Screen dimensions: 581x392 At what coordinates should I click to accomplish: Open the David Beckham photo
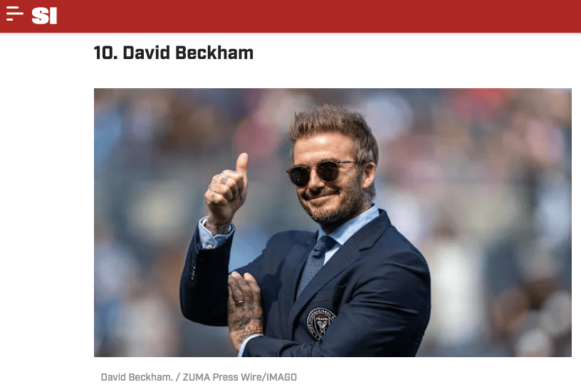pyautogui.click(x=333, y=223)
